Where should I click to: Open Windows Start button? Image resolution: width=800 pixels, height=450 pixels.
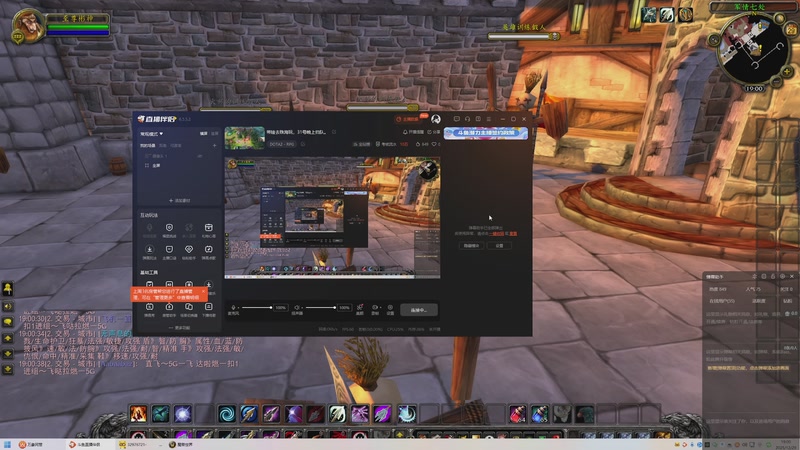pyautogui.click(x=7, y=445)
